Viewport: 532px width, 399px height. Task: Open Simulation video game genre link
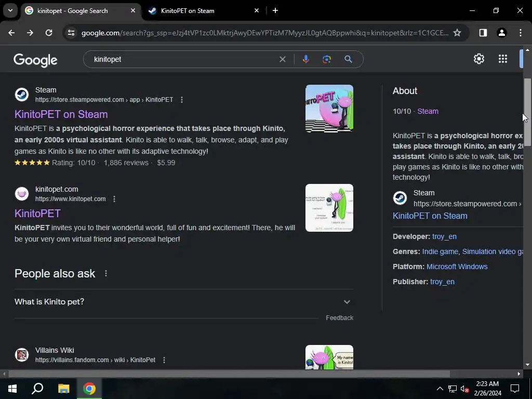[x=493, y=251]
